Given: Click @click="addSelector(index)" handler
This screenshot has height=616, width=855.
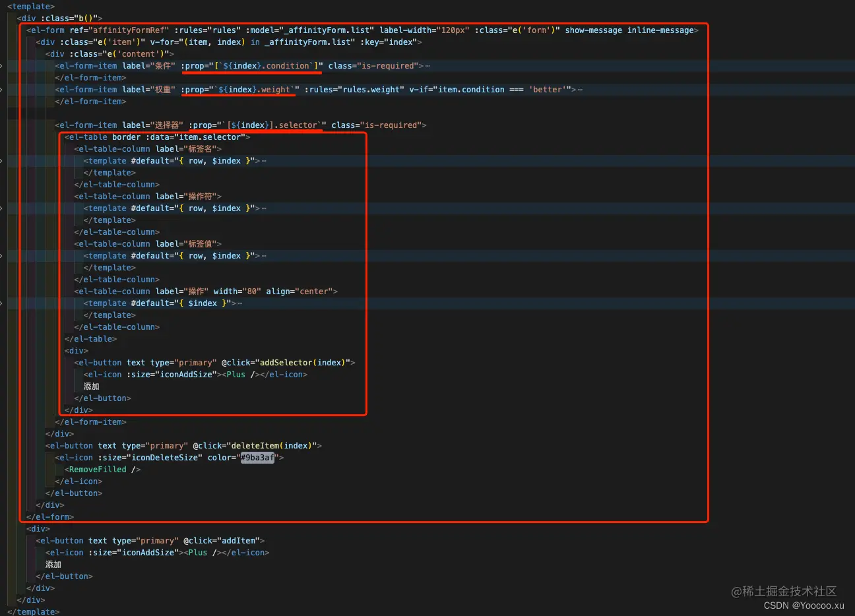Looking at the screenshot, I should coord(286,363).
